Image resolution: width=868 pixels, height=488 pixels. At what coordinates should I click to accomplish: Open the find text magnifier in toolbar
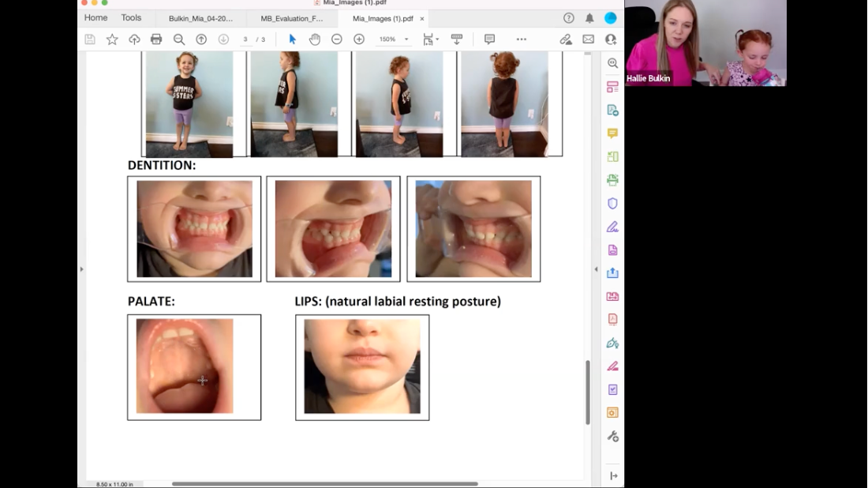[179, 39]
